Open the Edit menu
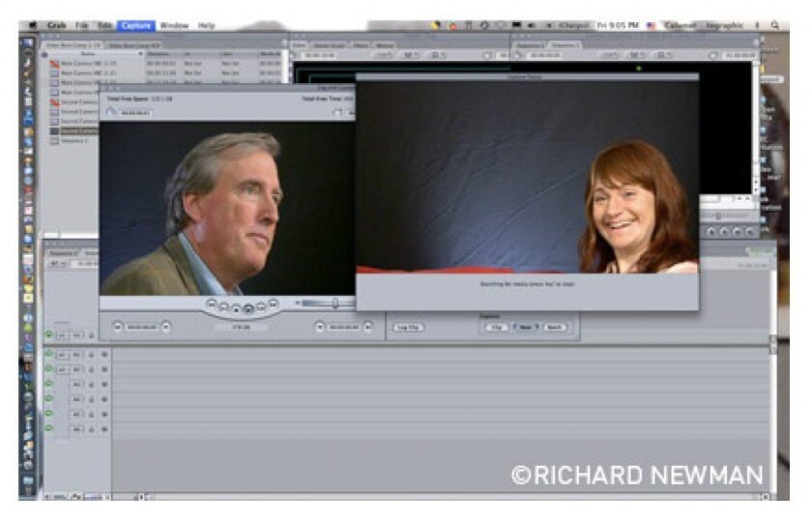Viewport: 812px width, 523px height. tap(104, 25)
